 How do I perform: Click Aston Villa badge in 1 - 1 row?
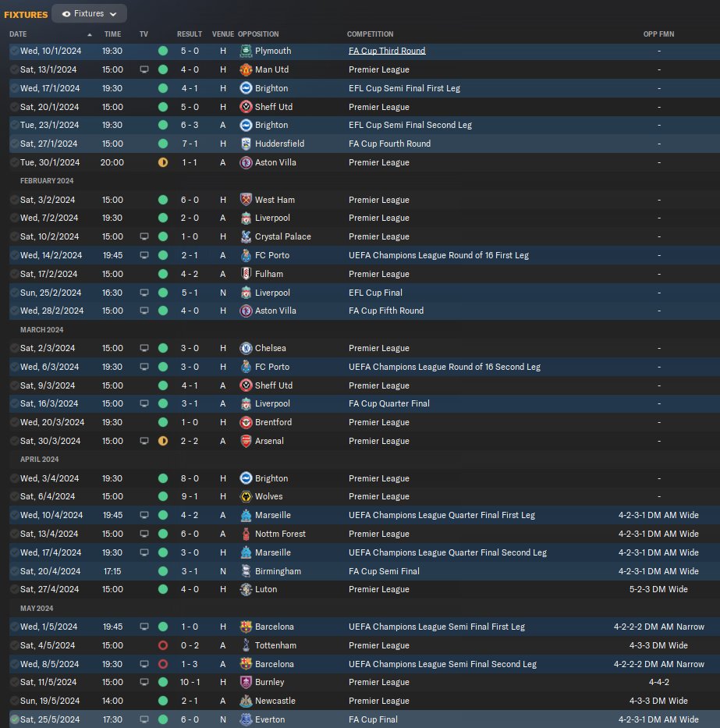246,162
